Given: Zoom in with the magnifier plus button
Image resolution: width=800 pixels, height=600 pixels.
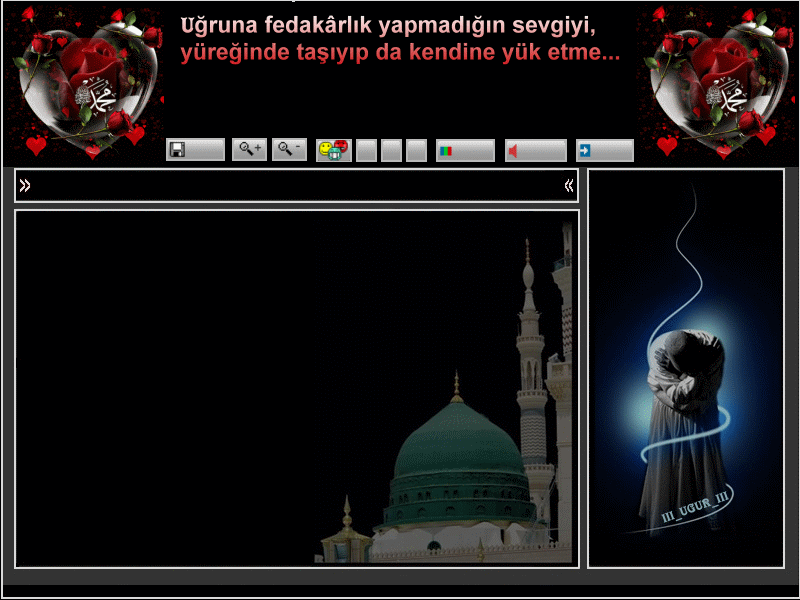Looking at the screenshot, I should pos(249,150).
